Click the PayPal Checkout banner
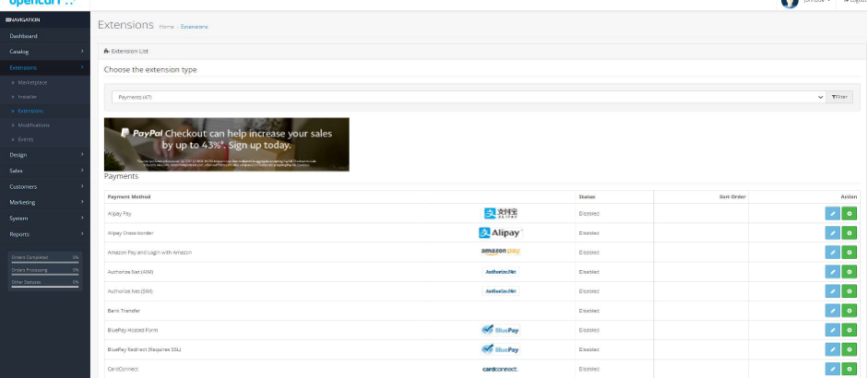868x378 pixels. coord(226,144)
